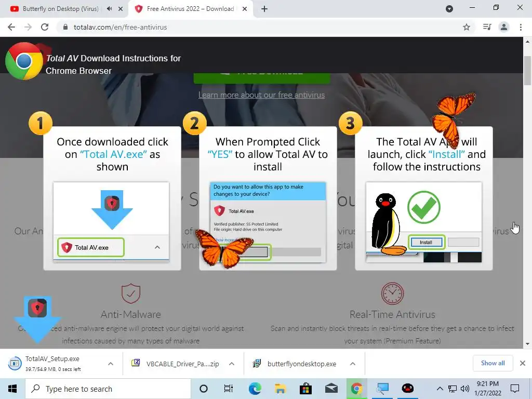
Task: Open Microsoft Store from taskbar
Action: tap(305, 389)
